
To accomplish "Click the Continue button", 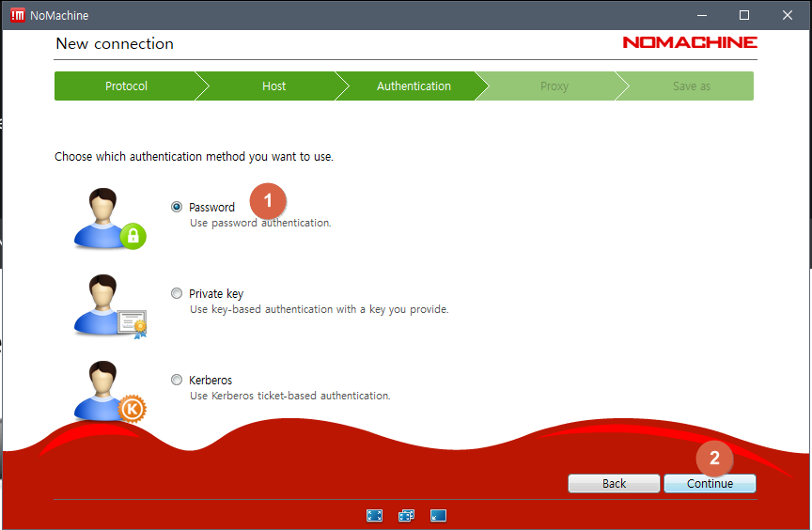I will [x=710, y=483].
